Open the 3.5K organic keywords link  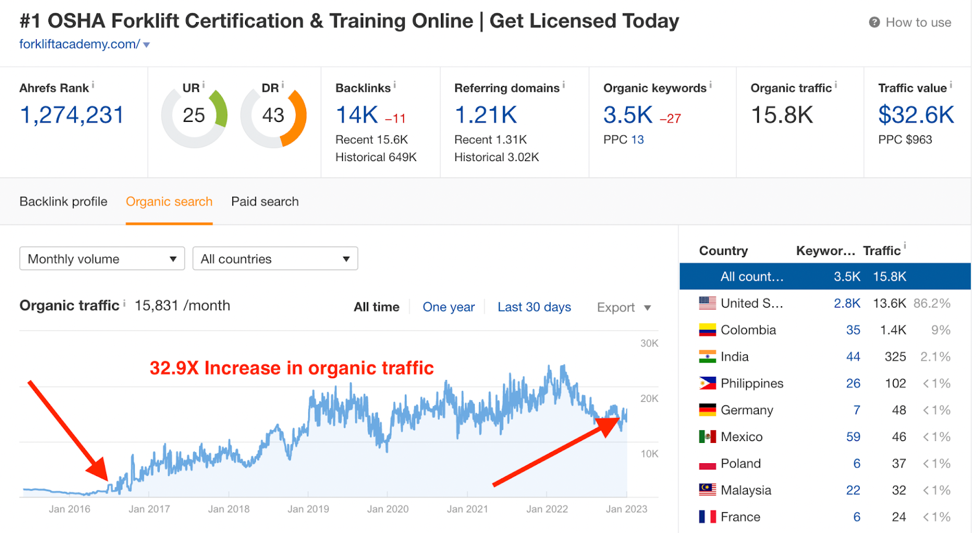[x=628, y=115]
